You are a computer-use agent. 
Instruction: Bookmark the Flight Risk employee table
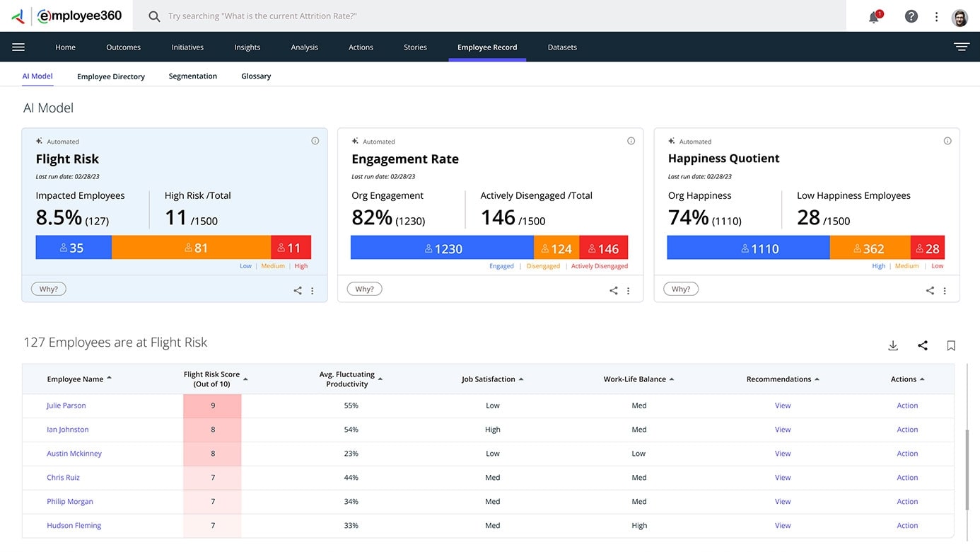(x=951, y=345)
